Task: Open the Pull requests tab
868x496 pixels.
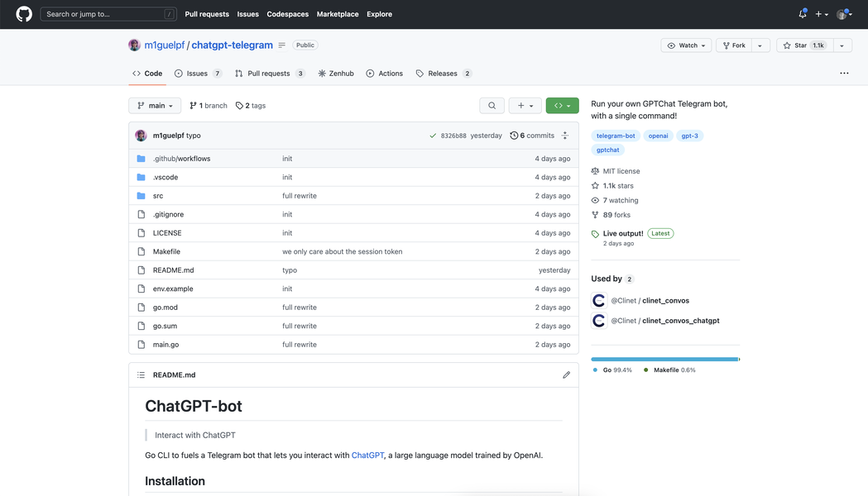Action: (269, 74)
